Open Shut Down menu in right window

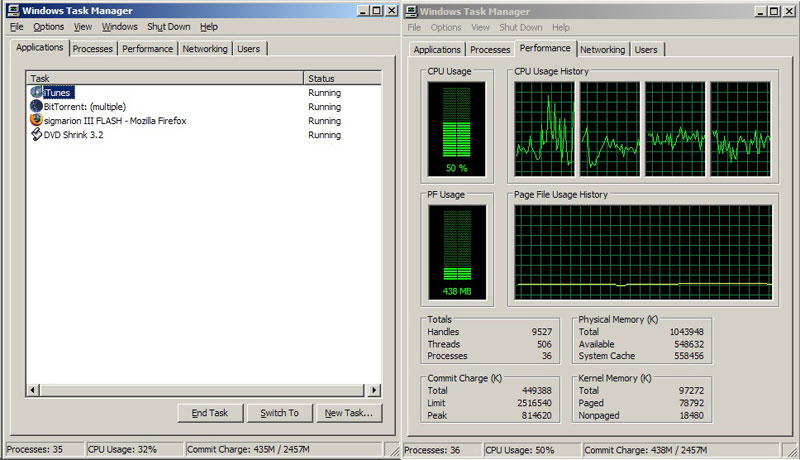pyautogui.click(x=520, y=28)
